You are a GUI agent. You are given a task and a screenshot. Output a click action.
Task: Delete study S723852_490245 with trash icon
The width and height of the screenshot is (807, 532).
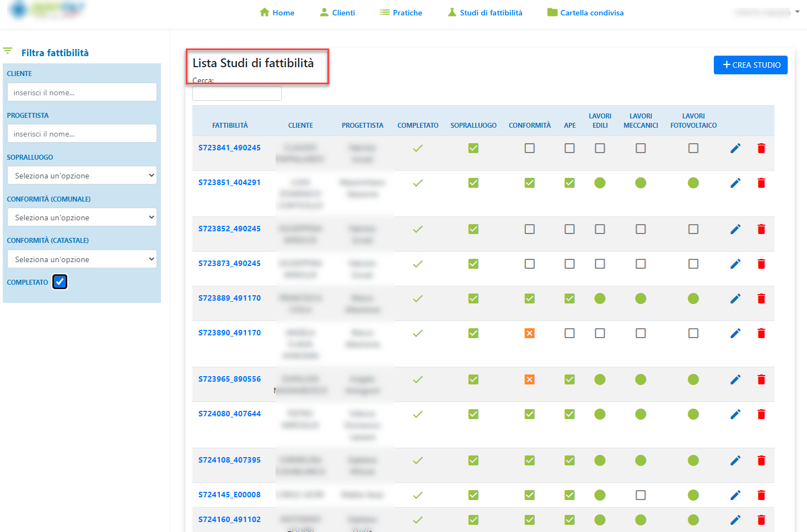pos(761,229)
